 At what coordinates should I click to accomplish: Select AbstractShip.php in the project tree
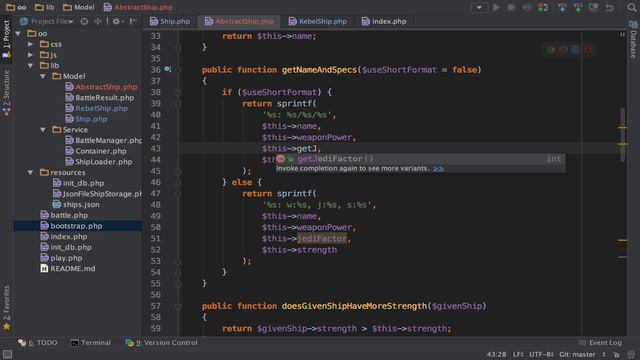click(102, 87)
